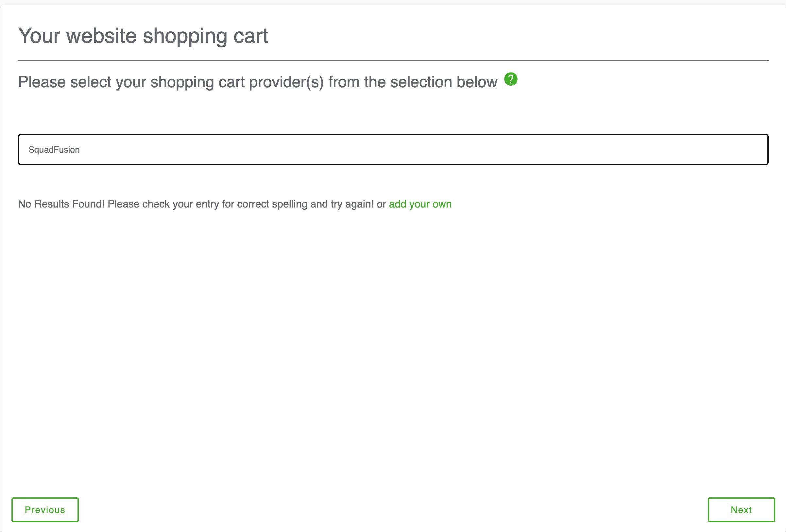
Task: Continue with the Next button
Action: point(741,510)
